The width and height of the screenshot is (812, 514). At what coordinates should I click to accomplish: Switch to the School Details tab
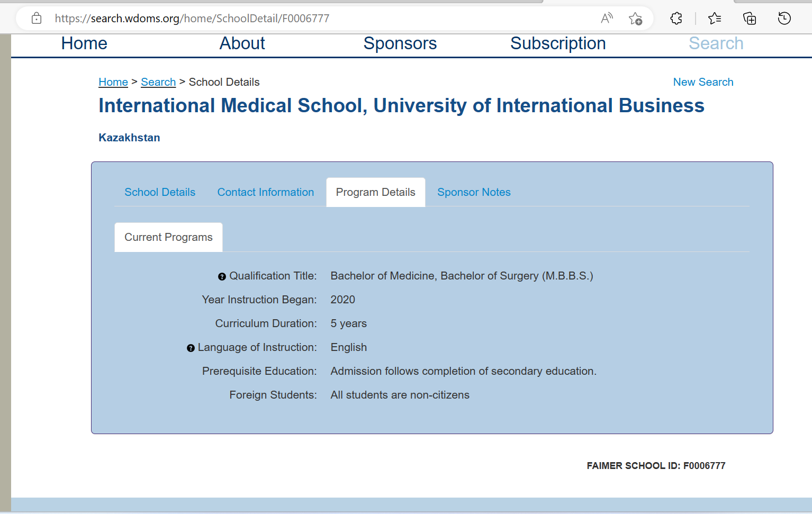(160, 192)
